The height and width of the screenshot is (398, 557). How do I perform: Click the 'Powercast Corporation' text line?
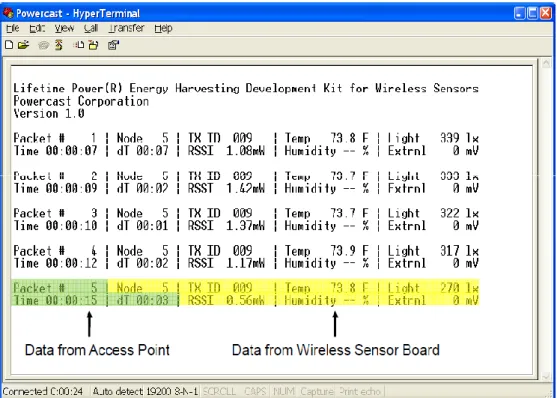[x=81, y=101]
